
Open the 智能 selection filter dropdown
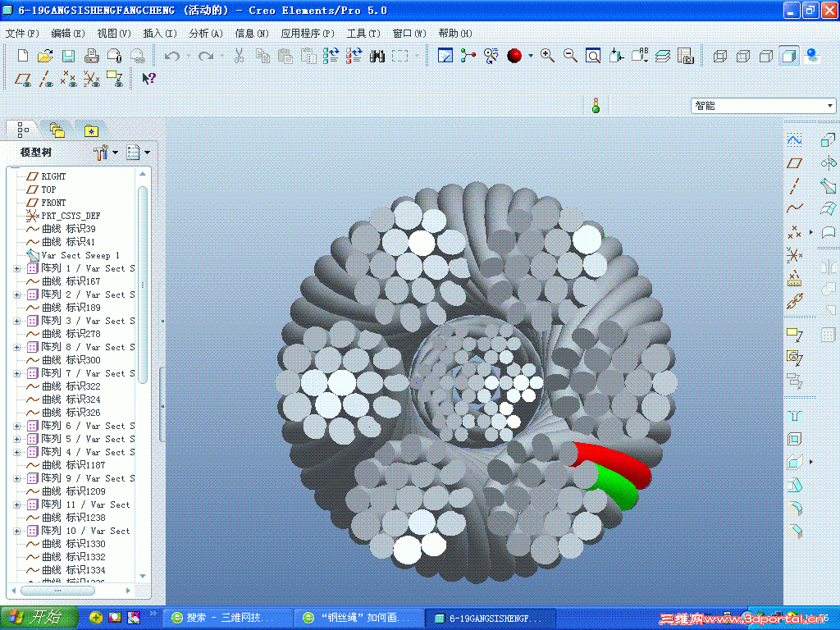tap(763, 106)
